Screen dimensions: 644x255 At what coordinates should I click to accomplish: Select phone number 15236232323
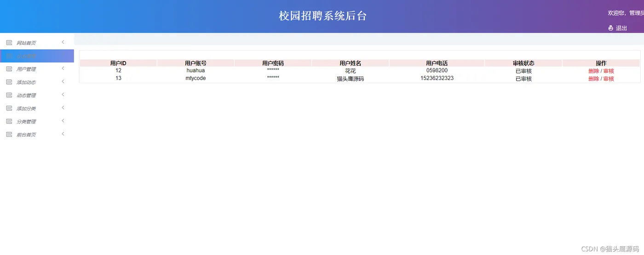[x=437, y=78]
